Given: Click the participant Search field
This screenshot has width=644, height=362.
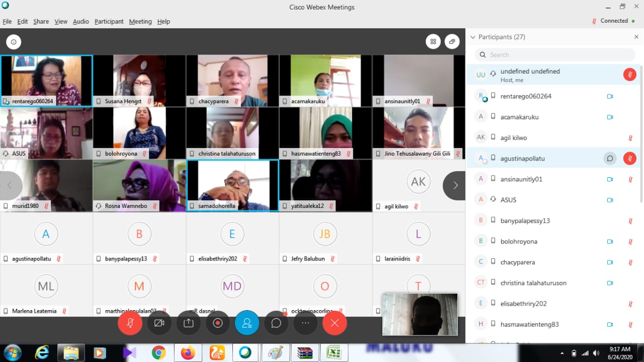Looking at the screenshot, I should (555, 55).
